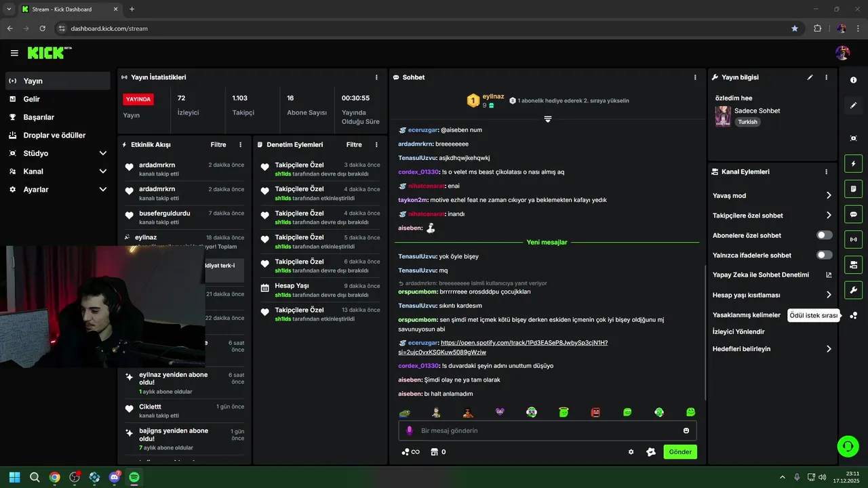
Task: Click the green Gönder button
Action: click(680, 452)
